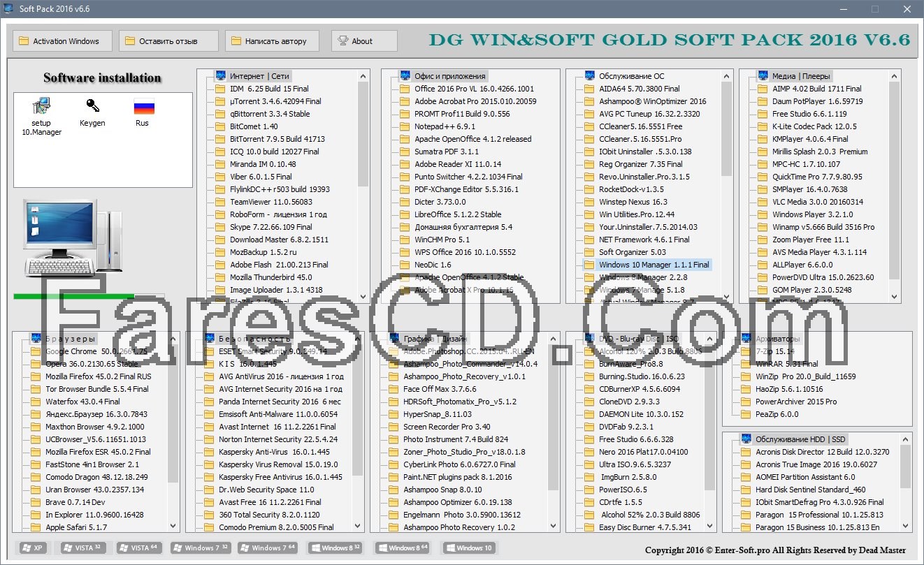This screenshot has width=924, height=565.
Task: Select the Windows XP OS badge
Action: 33,548
